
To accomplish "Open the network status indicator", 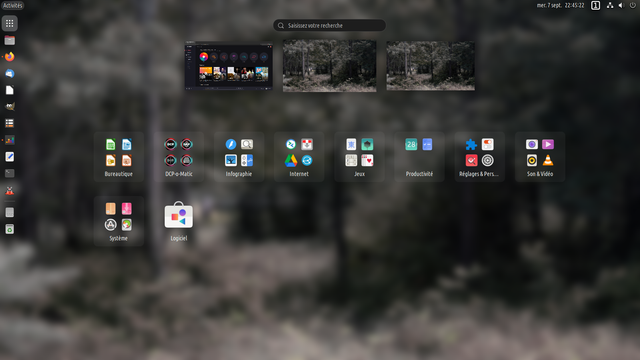I will pos(610,5).
